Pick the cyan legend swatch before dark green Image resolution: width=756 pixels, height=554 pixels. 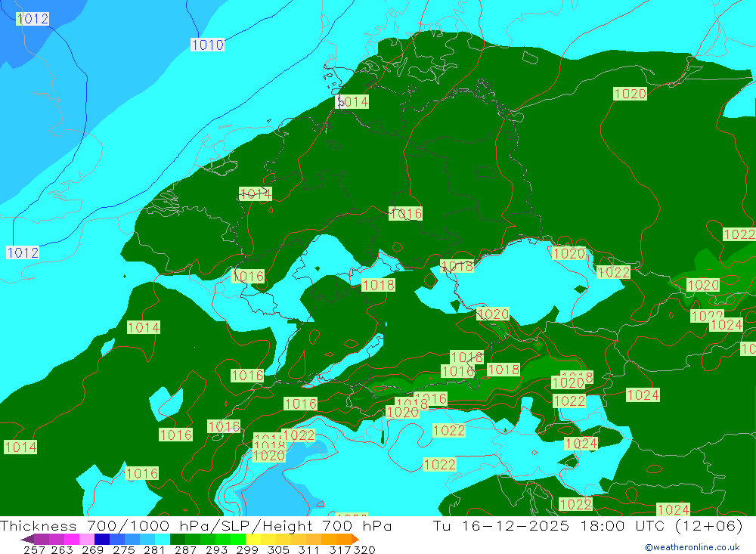(163, 539)
